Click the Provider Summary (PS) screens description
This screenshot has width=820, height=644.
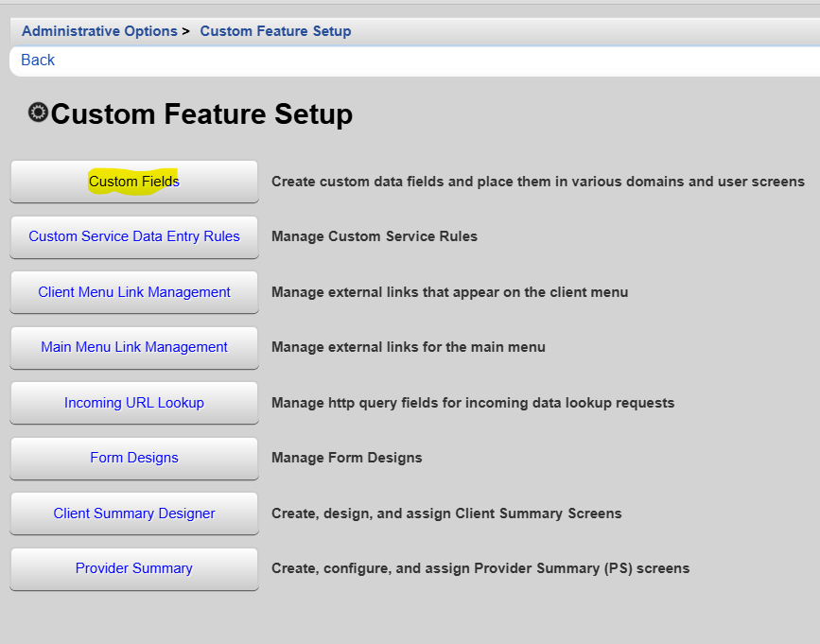point(480,568)
